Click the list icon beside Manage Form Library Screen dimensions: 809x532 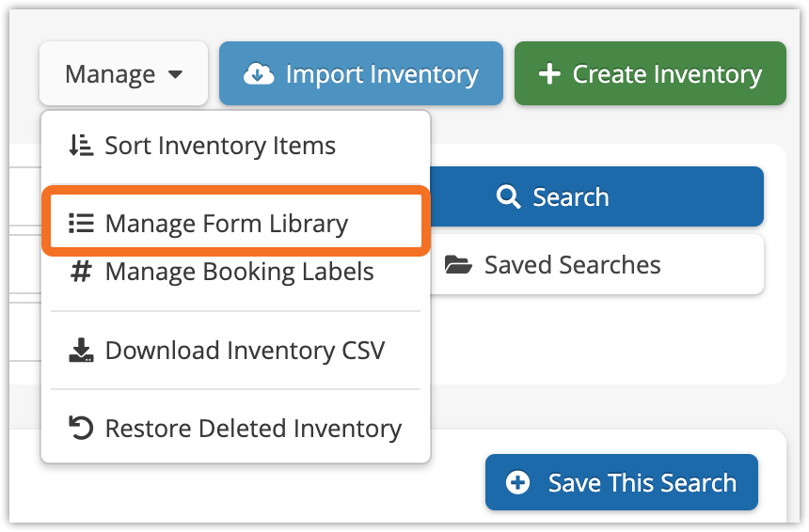click(82, 223)
